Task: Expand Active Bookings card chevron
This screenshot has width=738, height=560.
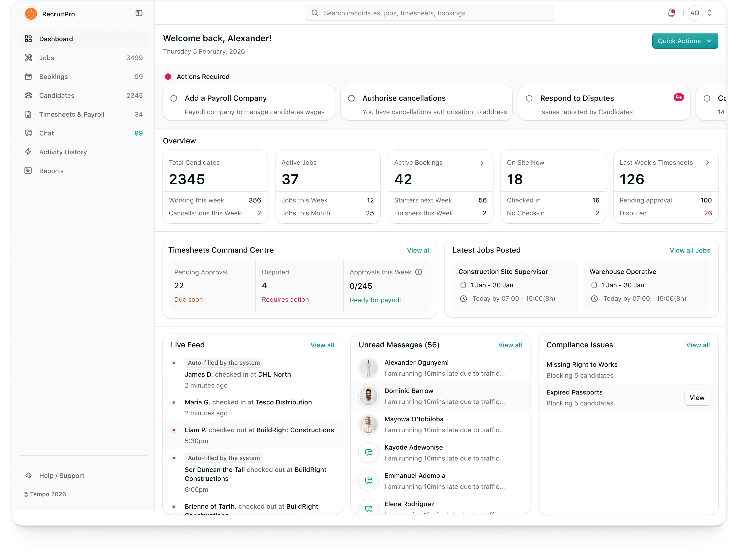Action: pyautogui.click(x=482, y=163)
